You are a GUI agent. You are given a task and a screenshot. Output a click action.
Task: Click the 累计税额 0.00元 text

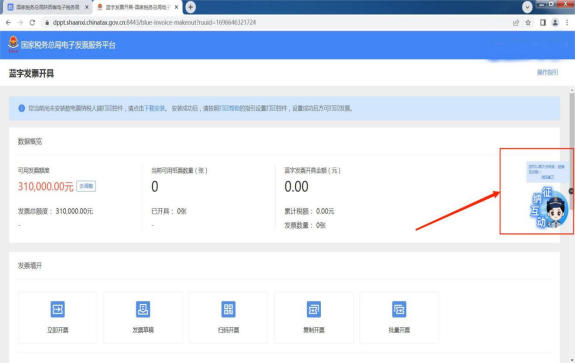pyautogui.click(x=309, y=211)
